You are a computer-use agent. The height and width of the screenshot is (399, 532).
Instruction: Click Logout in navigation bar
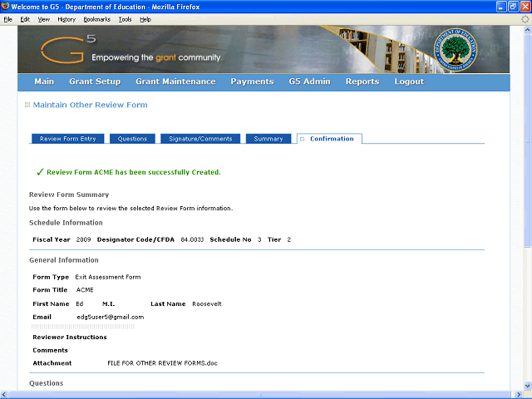pos(409,81)
